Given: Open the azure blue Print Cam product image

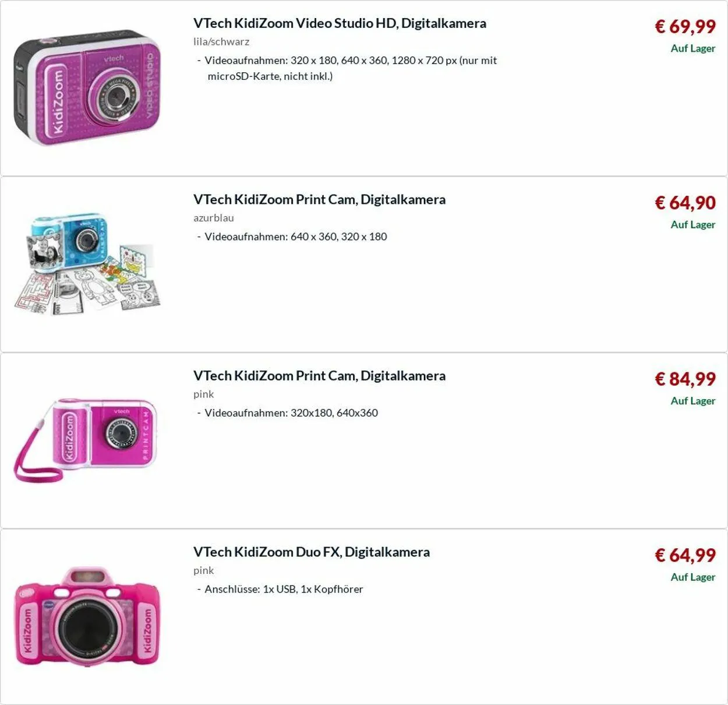Looking at the screenshot, I should click(87, 265).
